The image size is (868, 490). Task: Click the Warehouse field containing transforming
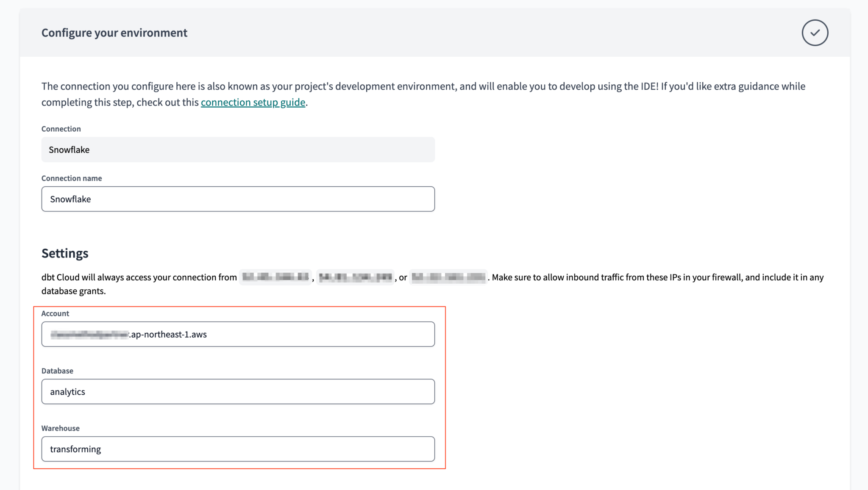pos(237,448)
